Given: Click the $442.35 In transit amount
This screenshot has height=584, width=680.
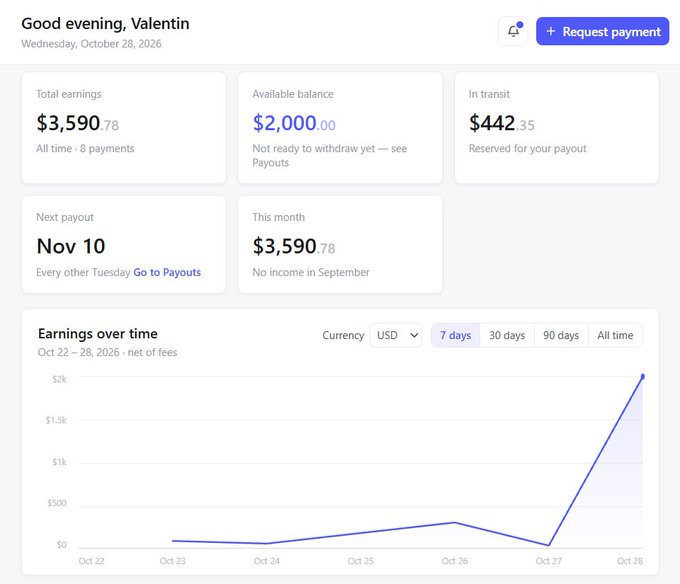Looking at the screenshot, I should (502, 123).
